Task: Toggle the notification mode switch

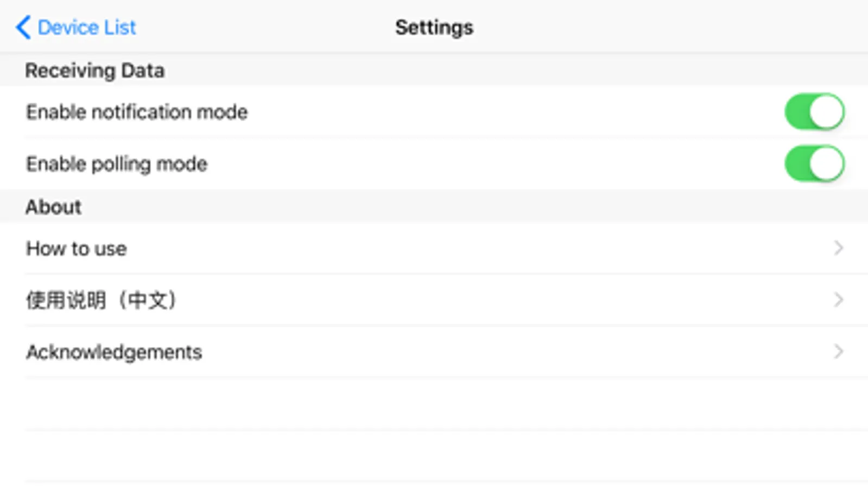Action: [814, 112]
